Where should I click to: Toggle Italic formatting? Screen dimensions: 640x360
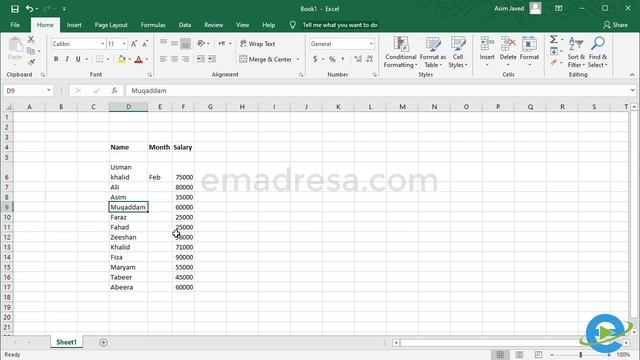click(67, 59)
